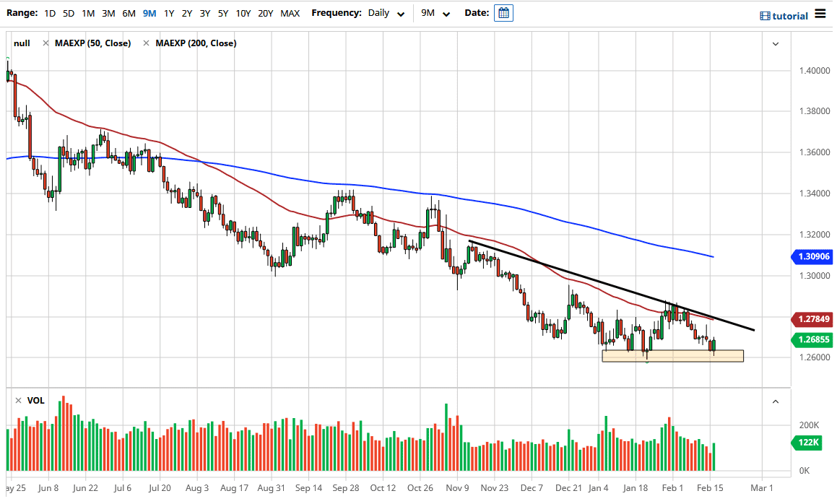Screen dimensions: 837x504
Task: Select the 3M range option
Action: point(108,12)
